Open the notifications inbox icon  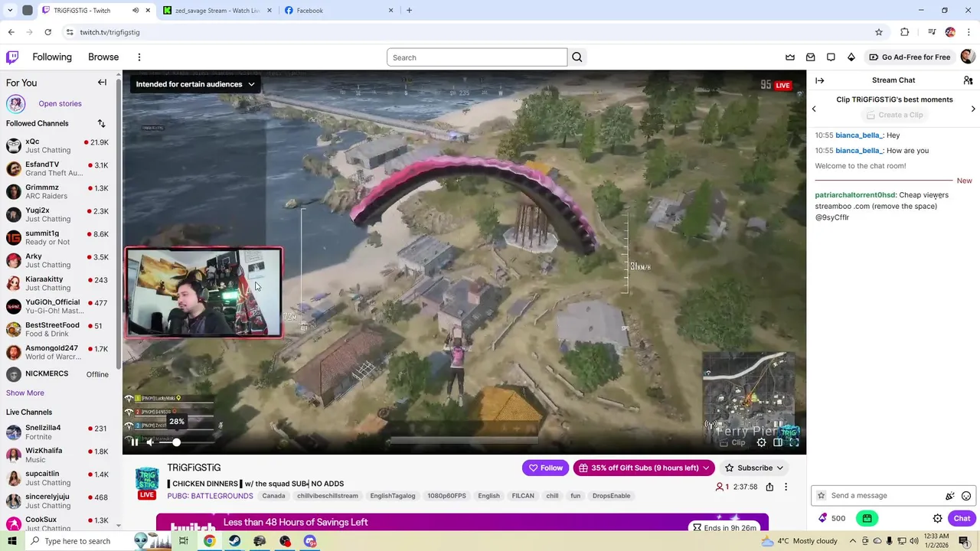click(810, 57)
